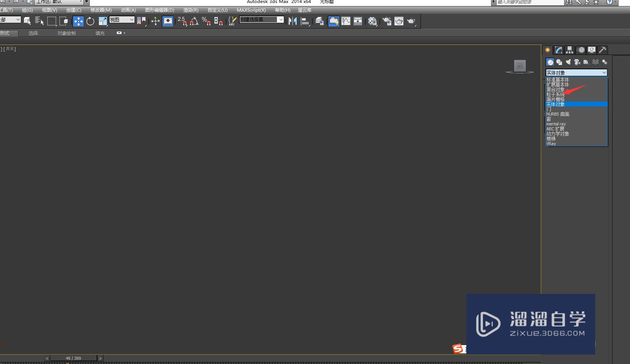This screenshot has height=364, width=630.
Task: Open the Material Editor
Action: (372, 21)
